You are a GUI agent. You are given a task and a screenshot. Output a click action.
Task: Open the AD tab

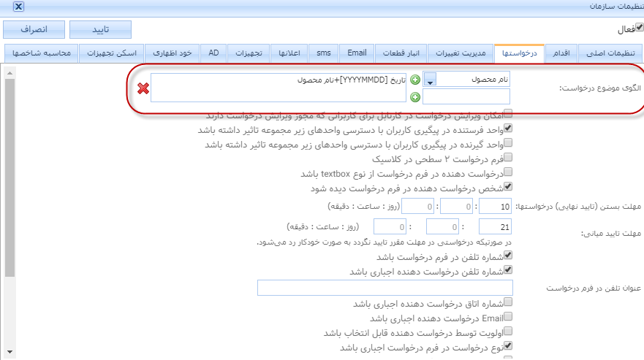(x=213, y=54)
